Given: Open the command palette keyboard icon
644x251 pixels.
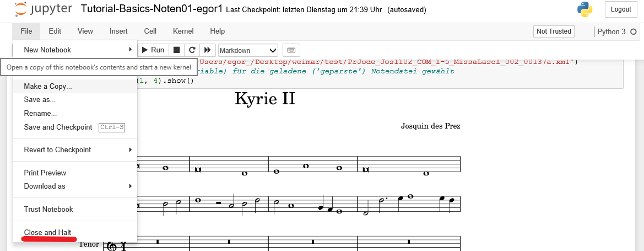Looking at the screenshot, I should [x=291, y=50].
